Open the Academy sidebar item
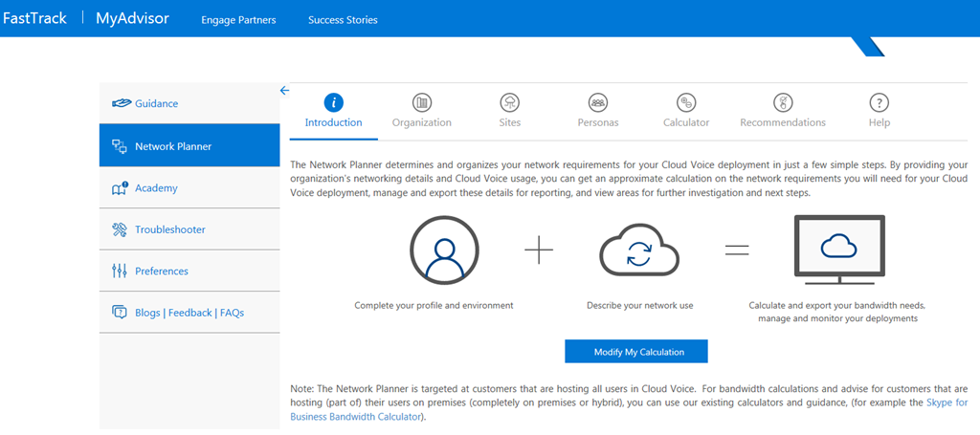The image size is (980, 435). 156,188
